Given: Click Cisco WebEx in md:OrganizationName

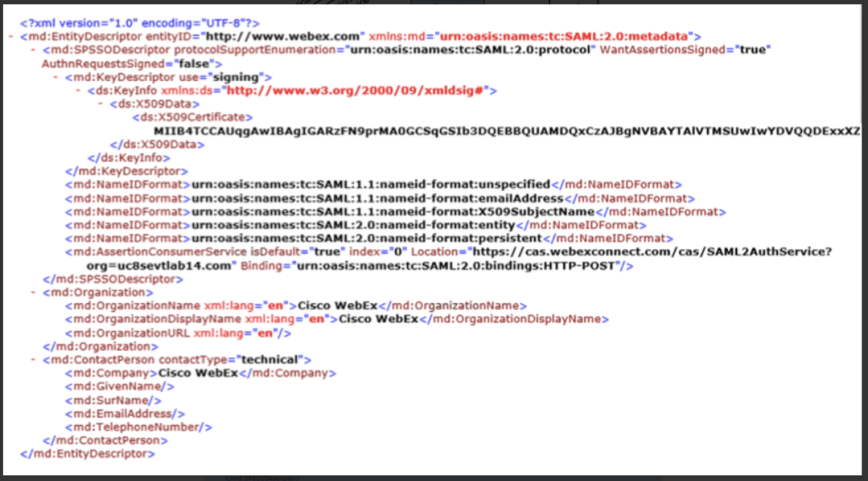Looking at the screenshot, I should point(337,305).
